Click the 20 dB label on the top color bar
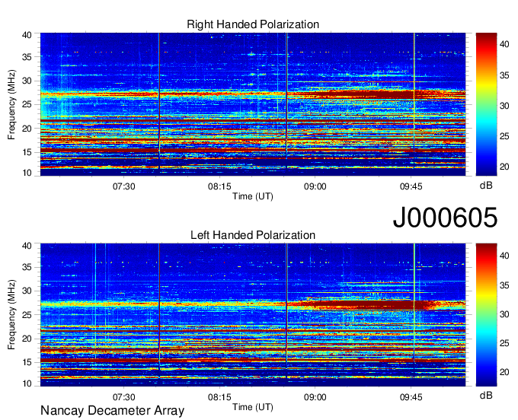The image size is (518, 420). (x=504, y=167)
